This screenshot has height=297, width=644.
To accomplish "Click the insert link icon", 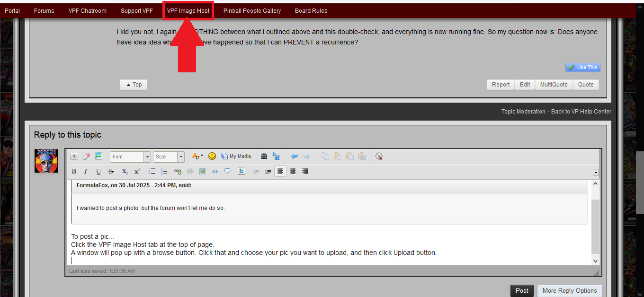I will click(x=178, y=171).
